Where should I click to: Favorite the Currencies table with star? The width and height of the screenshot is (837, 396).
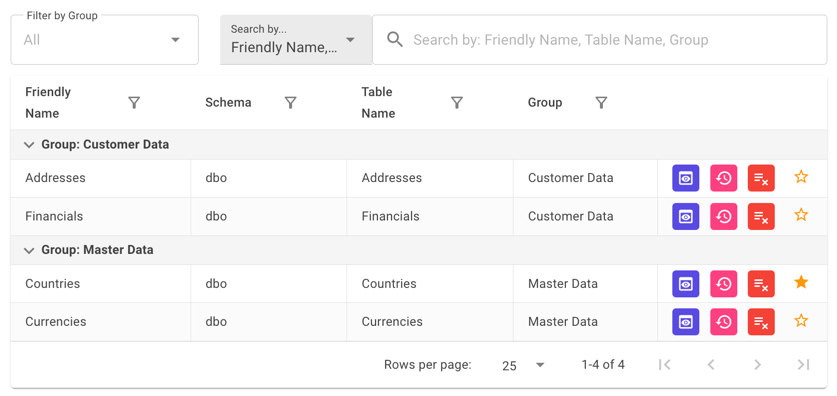(x=801, y=321)
